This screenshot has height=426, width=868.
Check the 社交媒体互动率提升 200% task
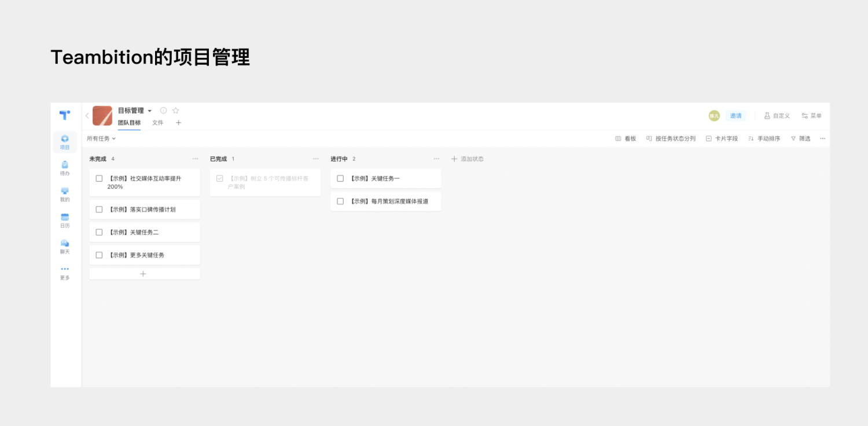99,178
